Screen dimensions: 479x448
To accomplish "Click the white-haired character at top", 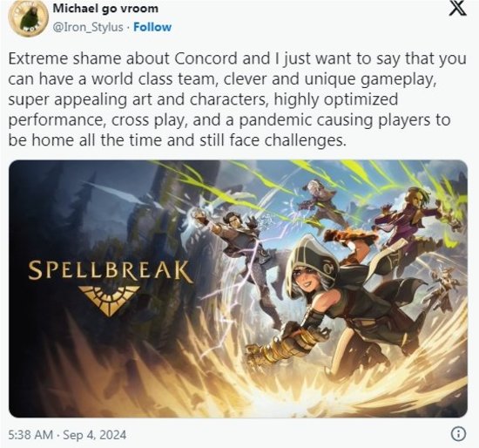I will [x=320, y=200].
